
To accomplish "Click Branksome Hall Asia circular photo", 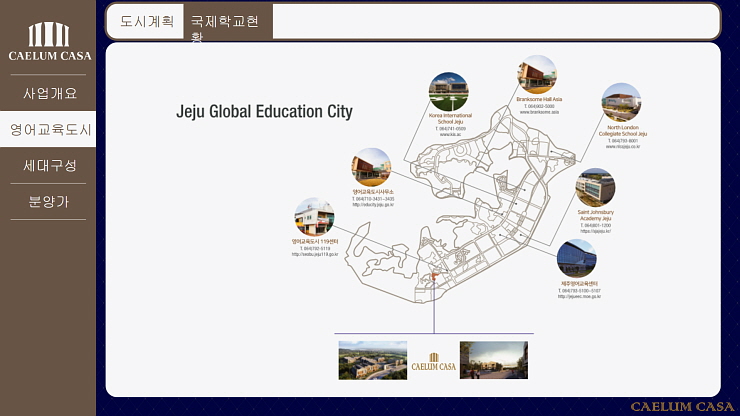I will [x=537, y=75].
